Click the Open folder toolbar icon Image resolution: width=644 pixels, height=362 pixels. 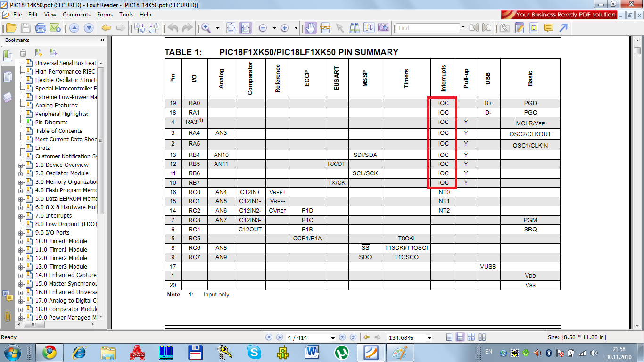click(11, 28)
